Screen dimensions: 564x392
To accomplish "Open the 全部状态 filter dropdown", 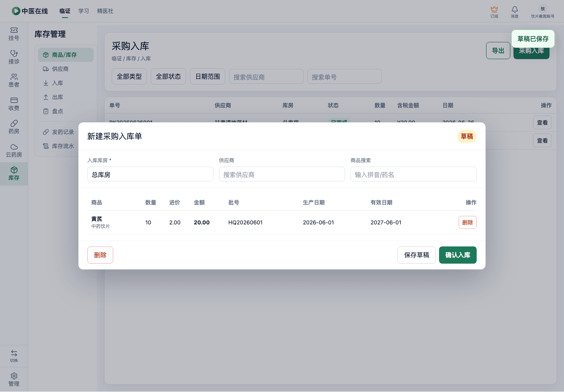I will coord(168,76).
